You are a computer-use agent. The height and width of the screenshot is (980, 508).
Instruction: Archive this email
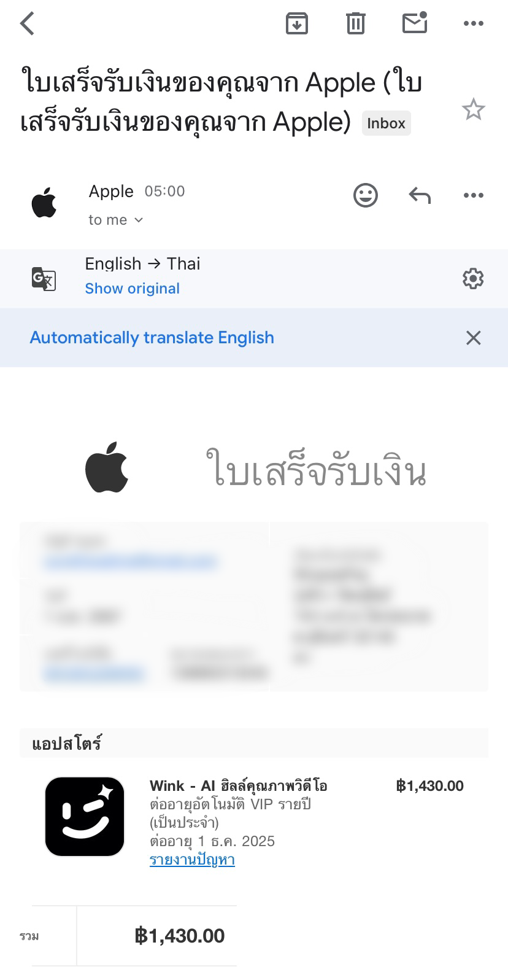(x=297, y=24)
